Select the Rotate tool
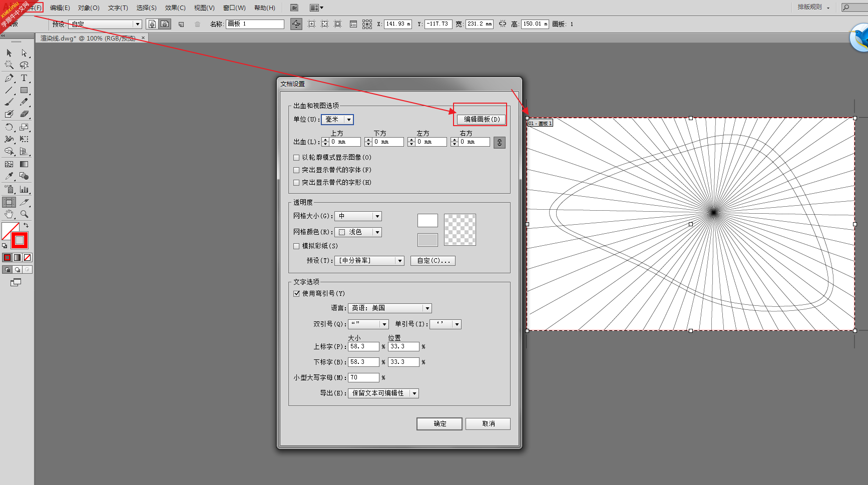This screenshot has width=868, height=485. pyautogui.click(x=9, y=127)
